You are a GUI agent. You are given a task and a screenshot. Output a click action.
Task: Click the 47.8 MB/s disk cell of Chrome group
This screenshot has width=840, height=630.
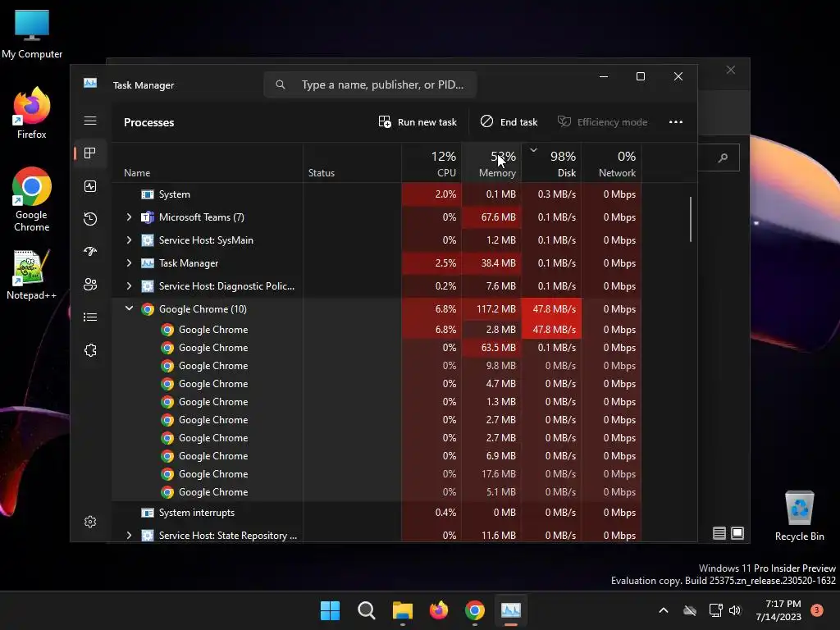coord(551,309)
